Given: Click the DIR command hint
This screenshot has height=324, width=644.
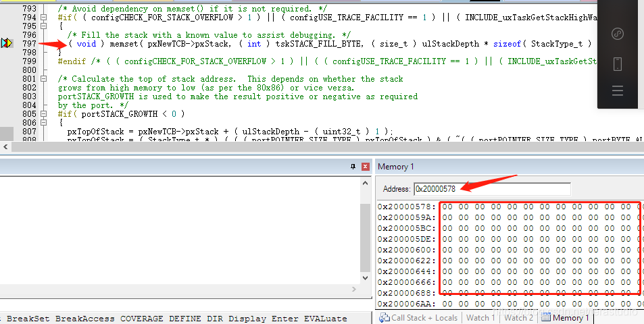Looking at the screenshot, I should 215,319.
